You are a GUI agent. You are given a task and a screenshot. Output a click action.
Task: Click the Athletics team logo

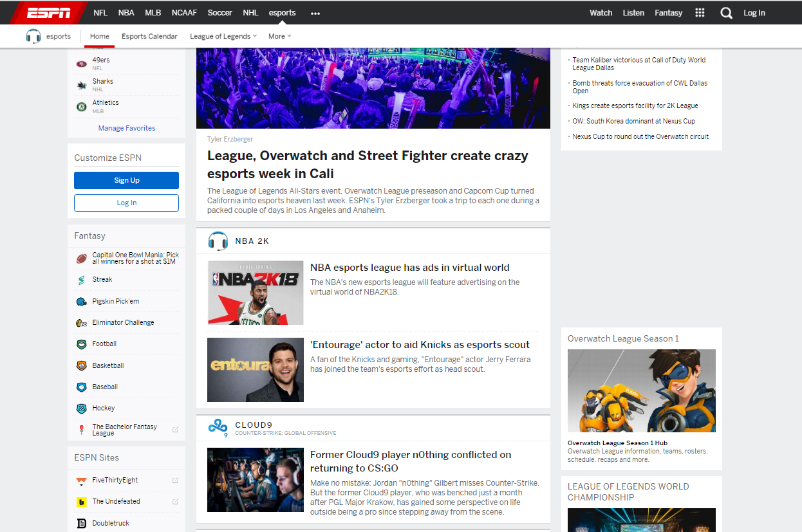(81, 107)
